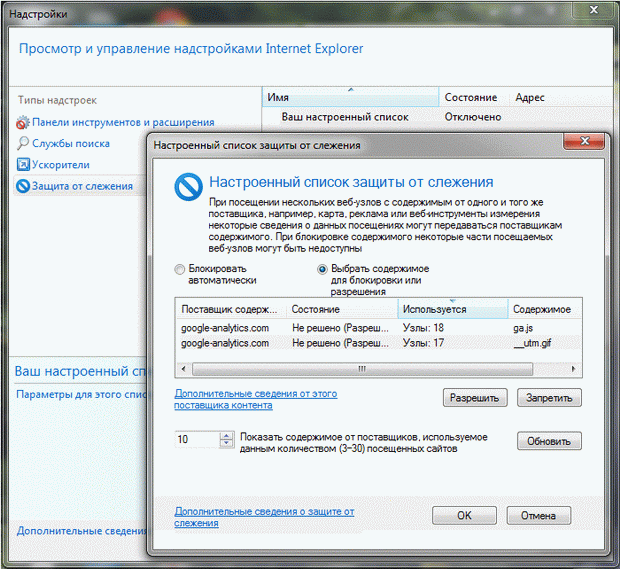
Task: Open 'Службы поиска' add-on type
Action: point(71,144)
